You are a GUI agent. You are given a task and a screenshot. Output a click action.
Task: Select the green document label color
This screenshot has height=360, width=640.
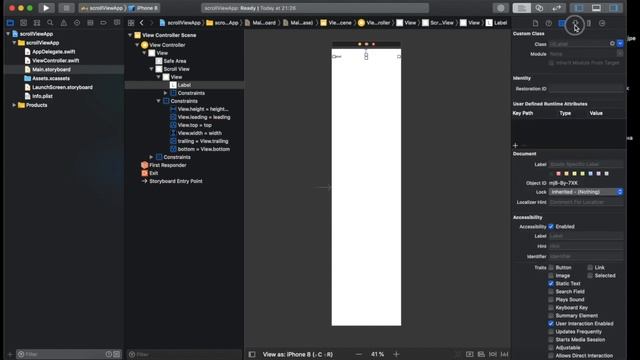point(582,173)
